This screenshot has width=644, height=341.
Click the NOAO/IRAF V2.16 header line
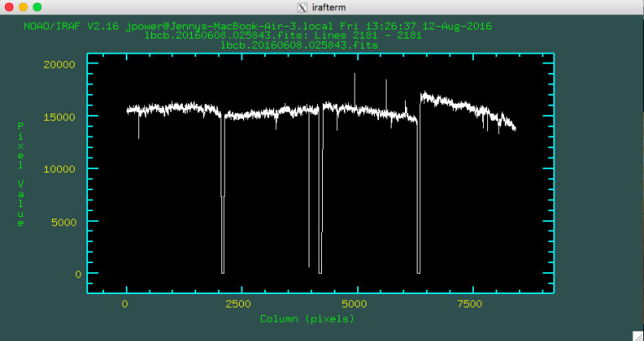257,26
